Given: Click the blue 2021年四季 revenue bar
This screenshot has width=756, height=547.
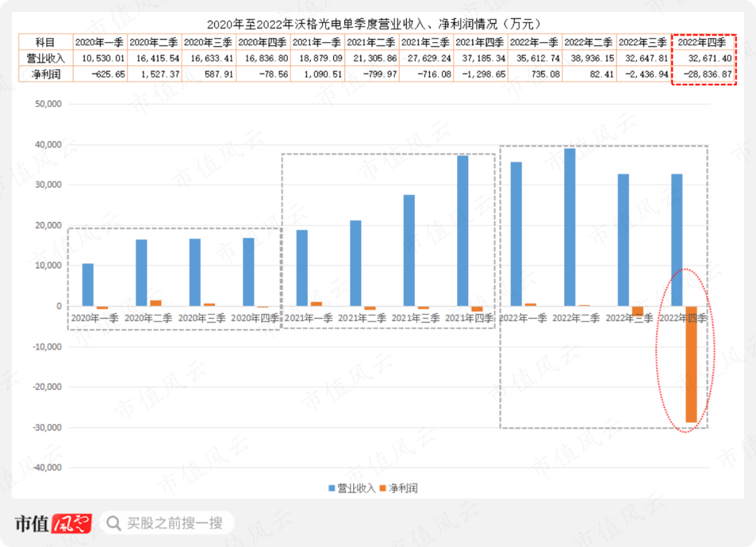Looking at the screenshot, I should 463,230.
